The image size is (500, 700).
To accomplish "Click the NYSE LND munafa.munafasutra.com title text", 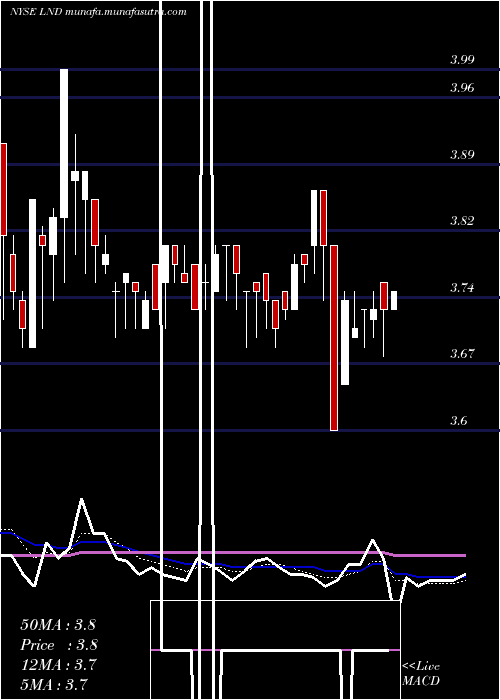I will 98,12.
